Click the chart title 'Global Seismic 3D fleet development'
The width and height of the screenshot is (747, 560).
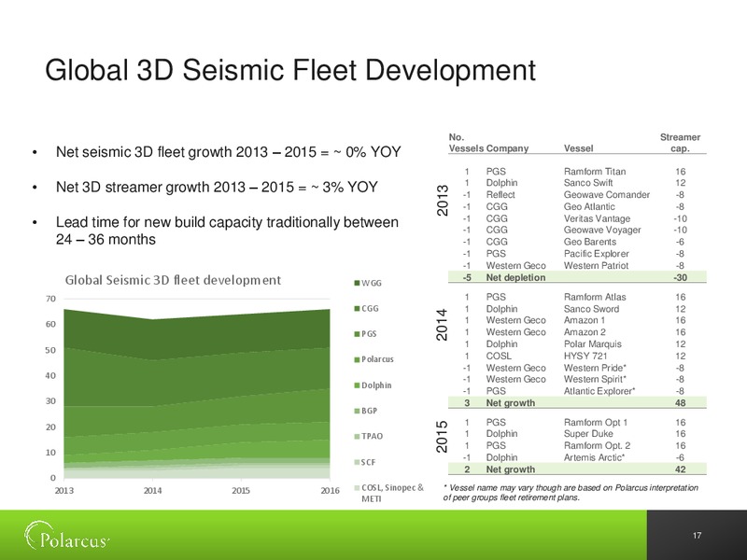(x=173, y=280)
